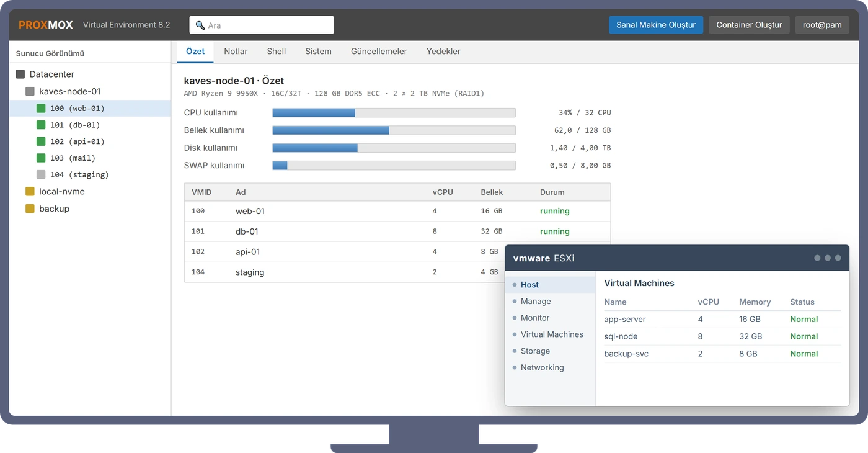Click running status of VM 101 row
Screen dimensions: 868x453
pyautogui.click(x=555, y=231)
